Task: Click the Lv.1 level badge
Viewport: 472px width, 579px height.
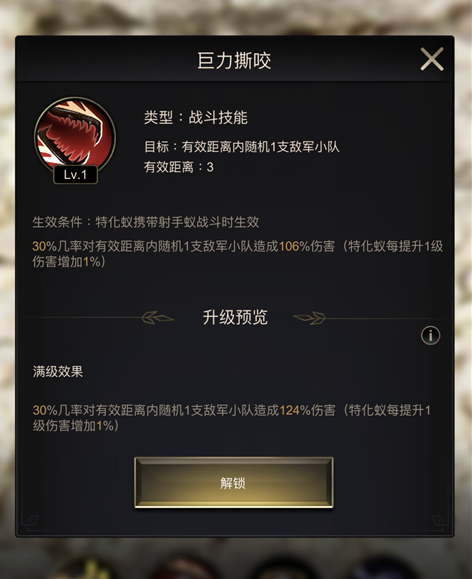Action: coord(75,175)
